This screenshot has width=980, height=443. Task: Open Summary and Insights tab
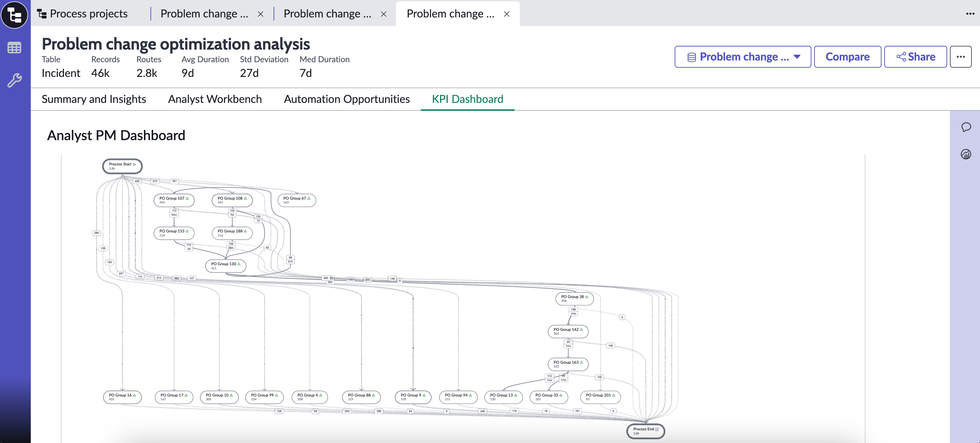coord(94,99)
